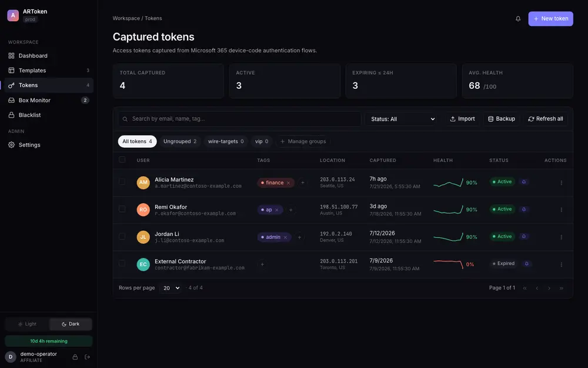Click the logout icon beside demo-operator
The height and width of the screenshot is (368, 588).
88,357
